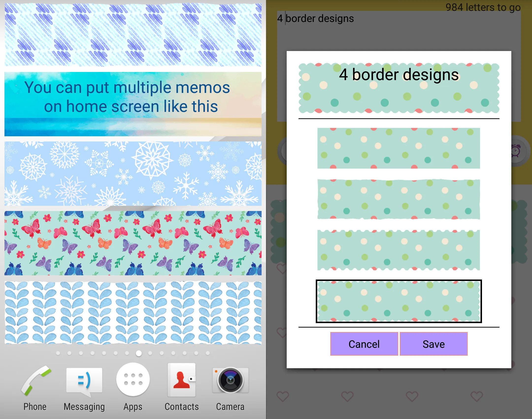This screenshot has width=532, height=419.
Task: Click Save to apply border design
Action: [432, 344]
